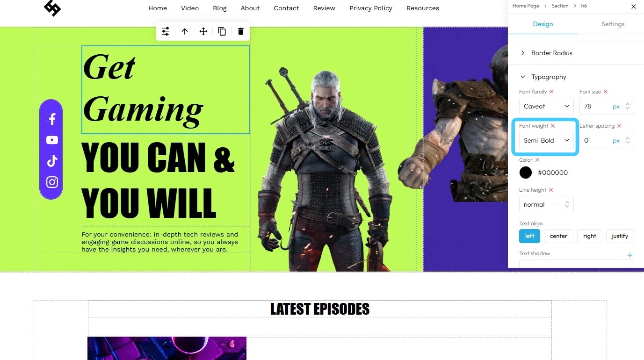Open the Blog menu item
644x360 pixels.
click(220, 8)
